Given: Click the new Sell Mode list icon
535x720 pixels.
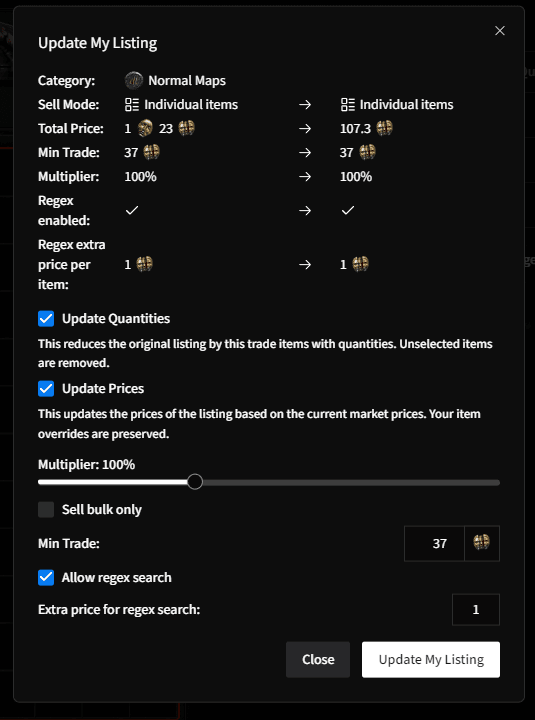Looking at the screenshot, I should click(348, 105).
